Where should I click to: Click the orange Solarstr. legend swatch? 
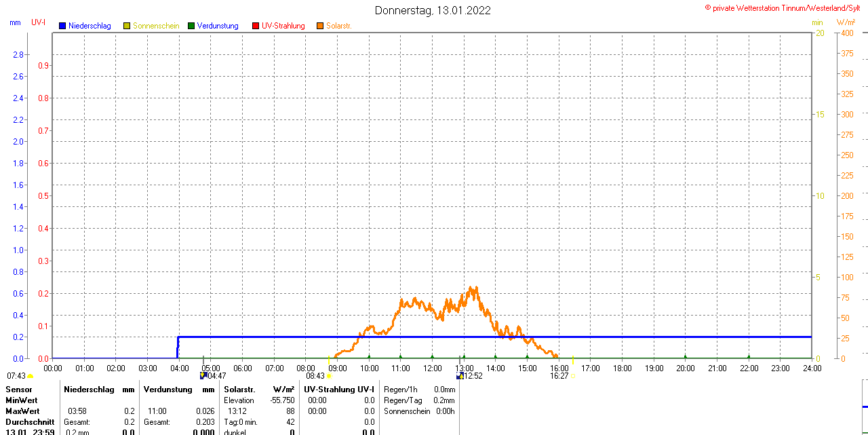(x=320, y=26)
